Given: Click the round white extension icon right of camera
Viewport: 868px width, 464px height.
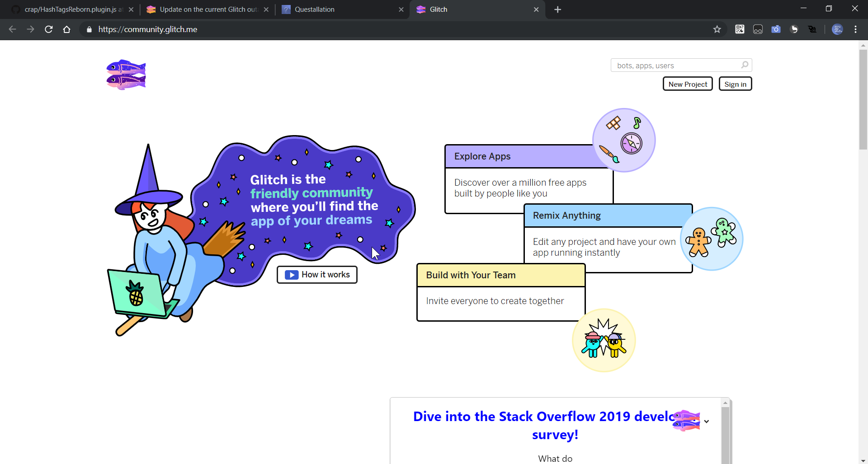Looking at the screenshot, I should [x=794, y=29].
